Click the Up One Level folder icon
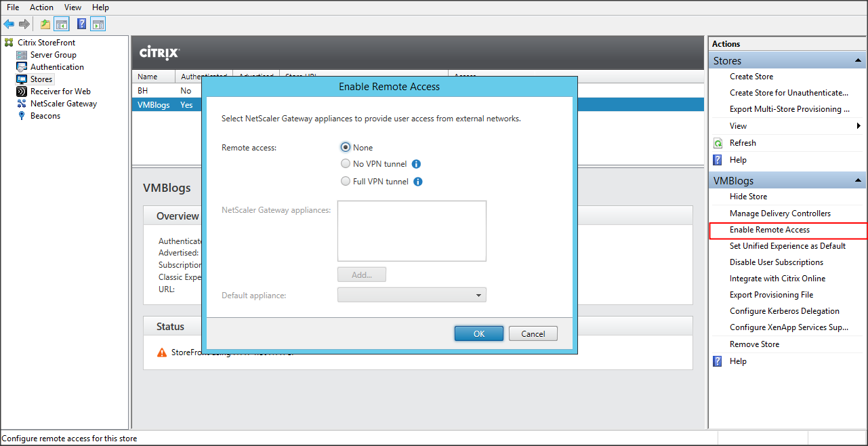The image size is (868, 446). 45,24
